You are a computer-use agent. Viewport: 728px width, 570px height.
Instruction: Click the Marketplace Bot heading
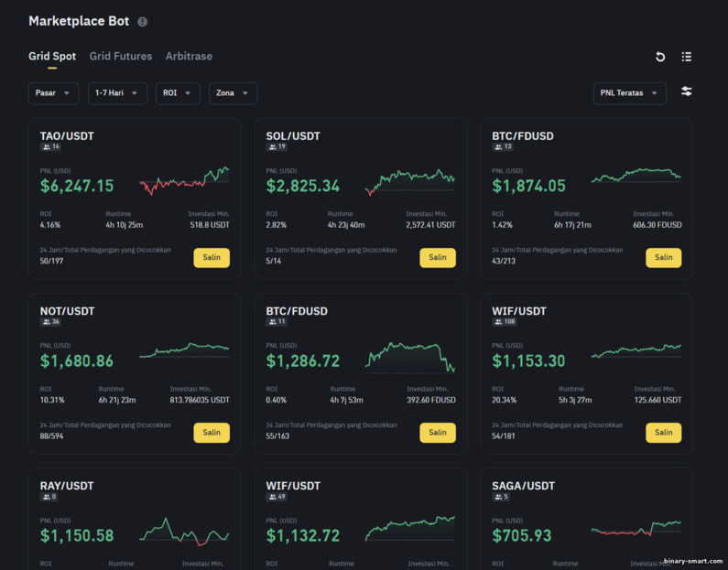tap(79, 21)
